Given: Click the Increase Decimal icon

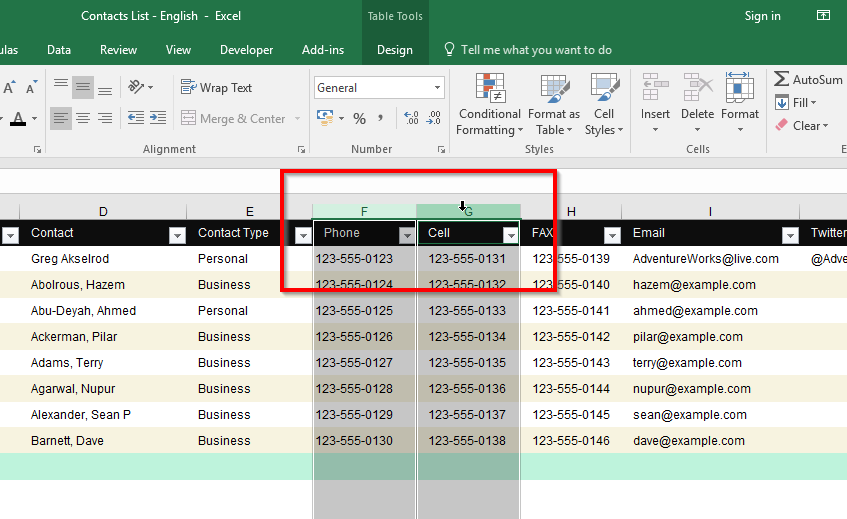Looking at the screenshot, I should point(410,119).
